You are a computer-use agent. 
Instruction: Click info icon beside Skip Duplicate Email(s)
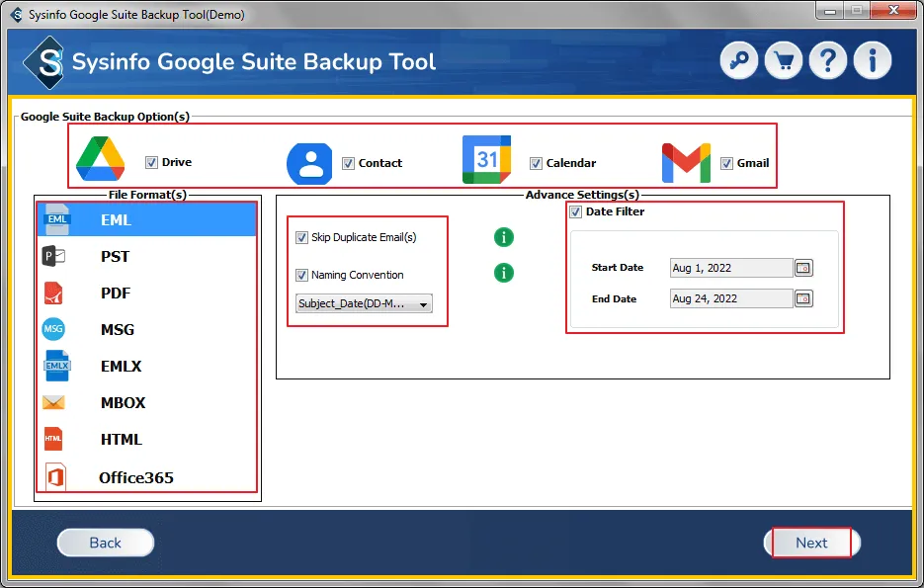tap(504, 237)
